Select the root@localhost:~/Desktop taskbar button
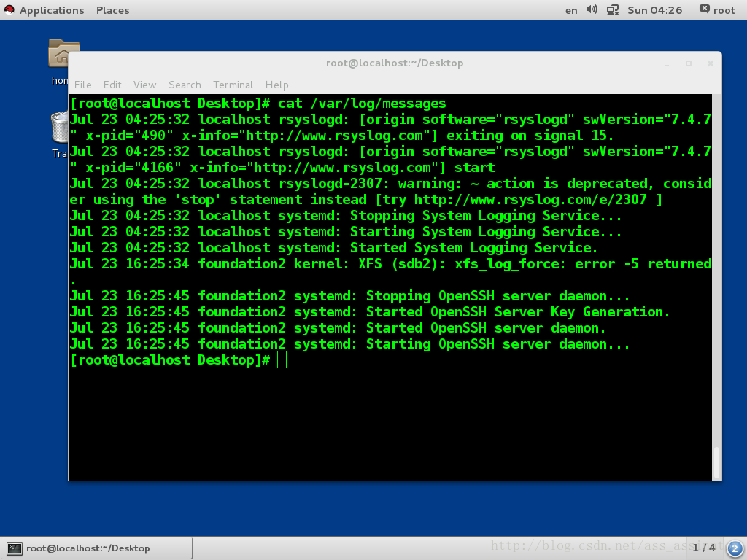 coord(97,548)
